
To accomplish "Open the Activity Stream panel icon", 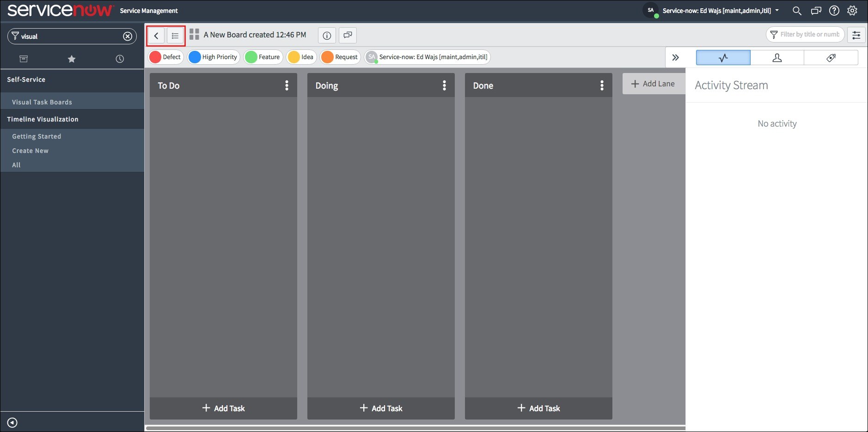I will click(x=722, y=57).
